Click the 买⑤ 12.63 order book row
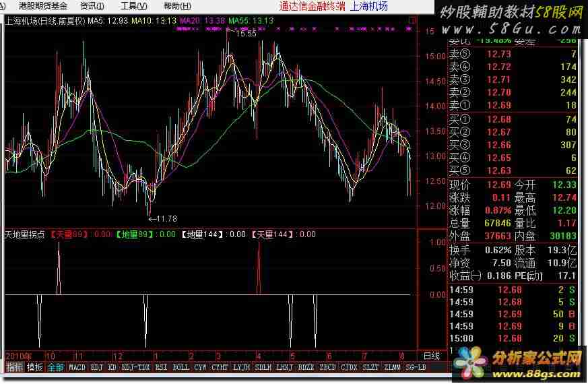Image resolution: width=588 pixels, height=384 pixels. coord(513,170)
